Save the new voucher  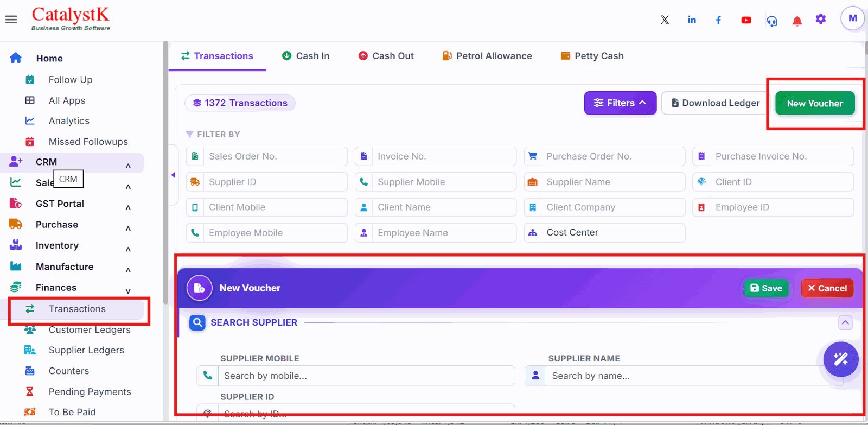(x=766, y=288)
